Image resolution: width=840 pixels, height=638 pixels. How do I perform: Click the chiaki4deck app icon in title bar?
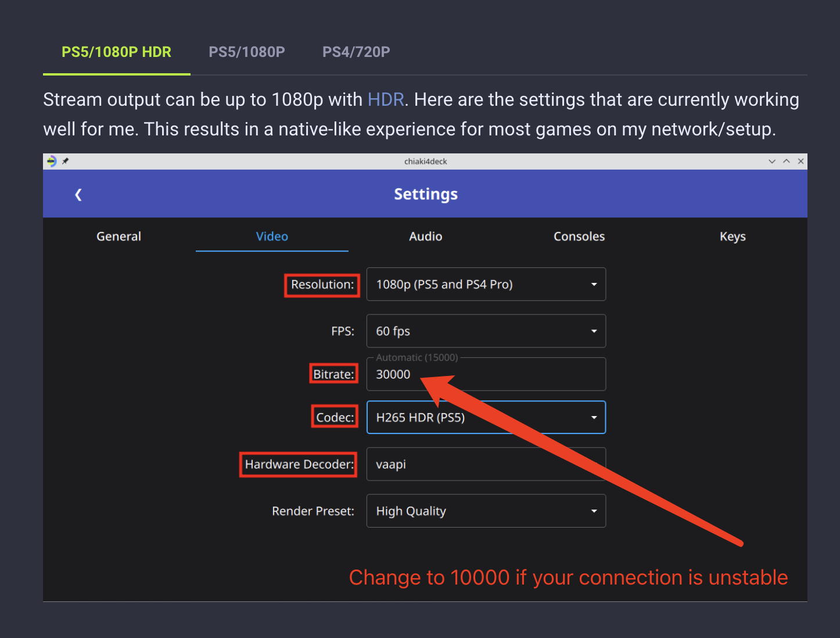52,162
